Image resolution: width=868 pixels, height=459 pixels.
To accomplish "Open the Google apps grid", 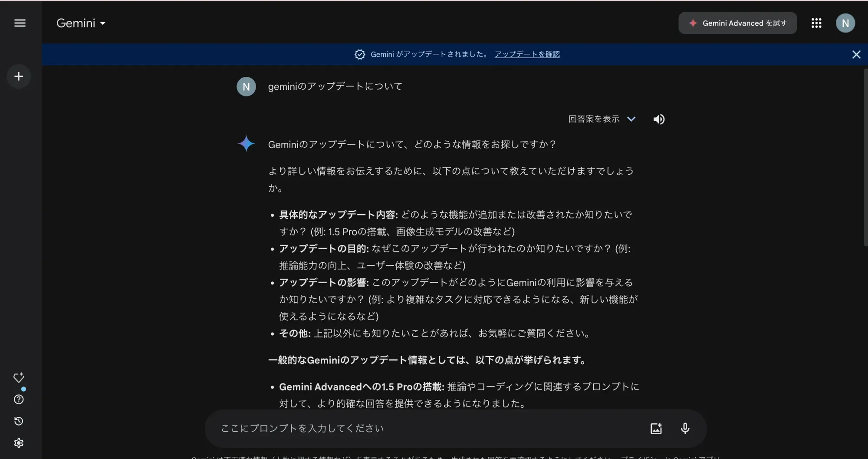I will (816, 23).
